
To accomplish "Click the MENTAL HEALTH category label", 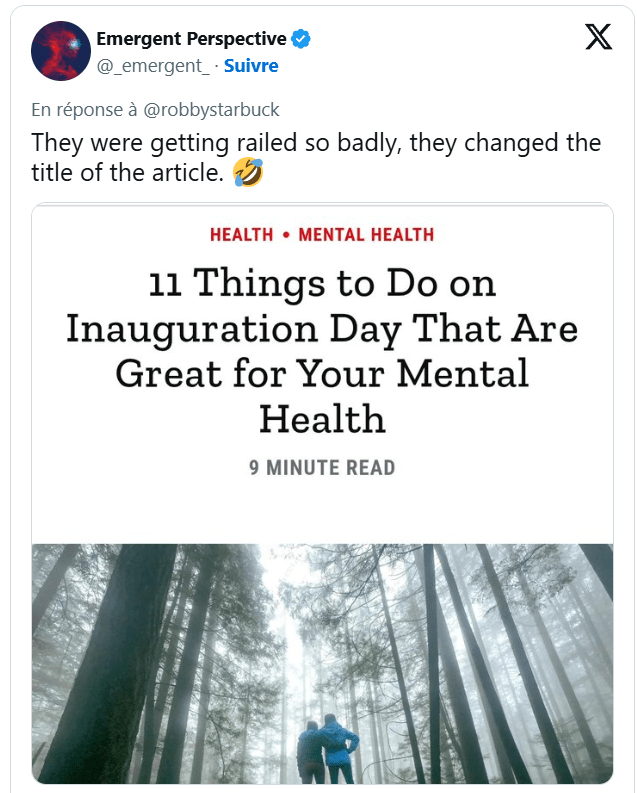I will coord(366,235).
